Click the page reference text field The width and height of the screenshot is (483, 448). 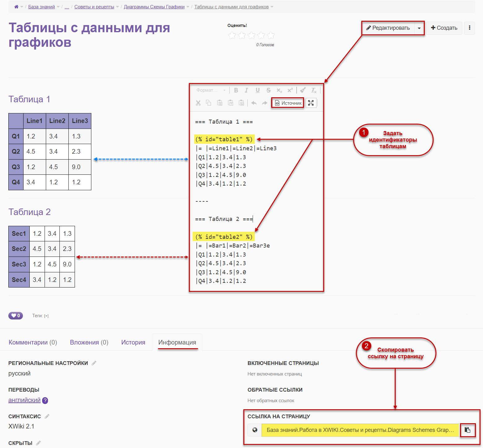[360, 430]
